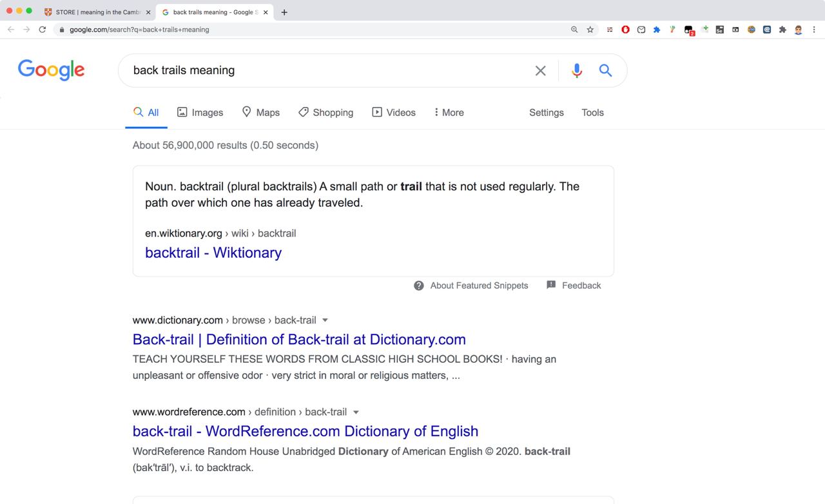This screenshot has width=825, height=504.
Task: Open search Tools
Action: click(x=592, y=112)
